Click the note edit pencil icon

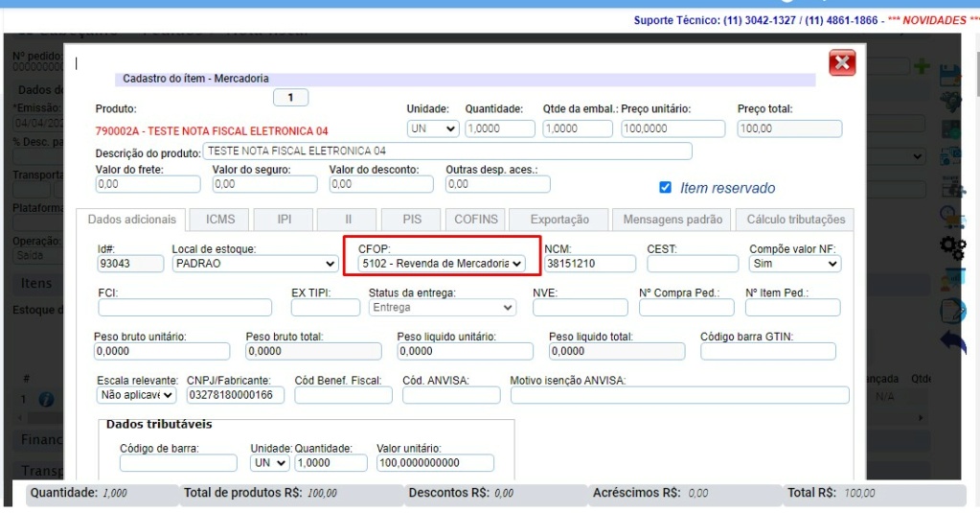953,311
